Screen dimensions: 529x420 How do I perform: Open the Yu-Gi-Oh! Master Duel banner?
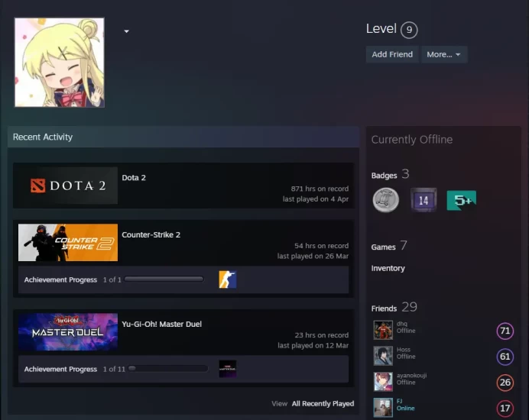(68, 332)
